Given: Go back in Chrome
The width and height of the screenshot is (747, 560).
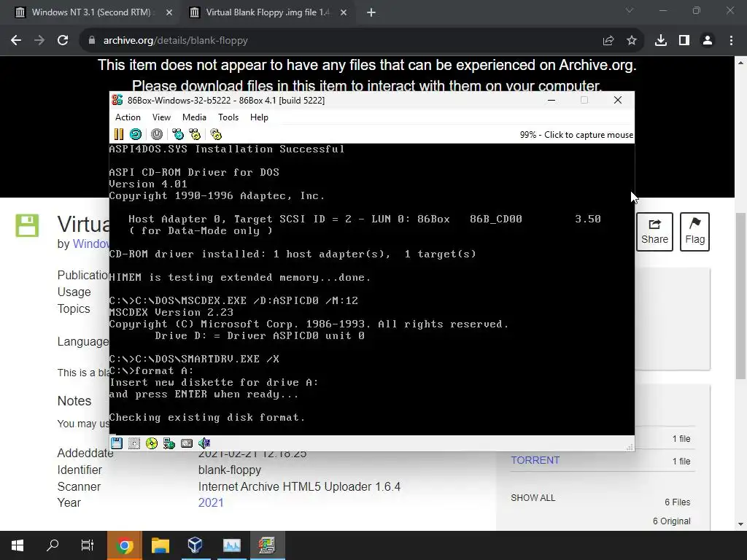Looking at the screenshot, I should coord(16,41).
